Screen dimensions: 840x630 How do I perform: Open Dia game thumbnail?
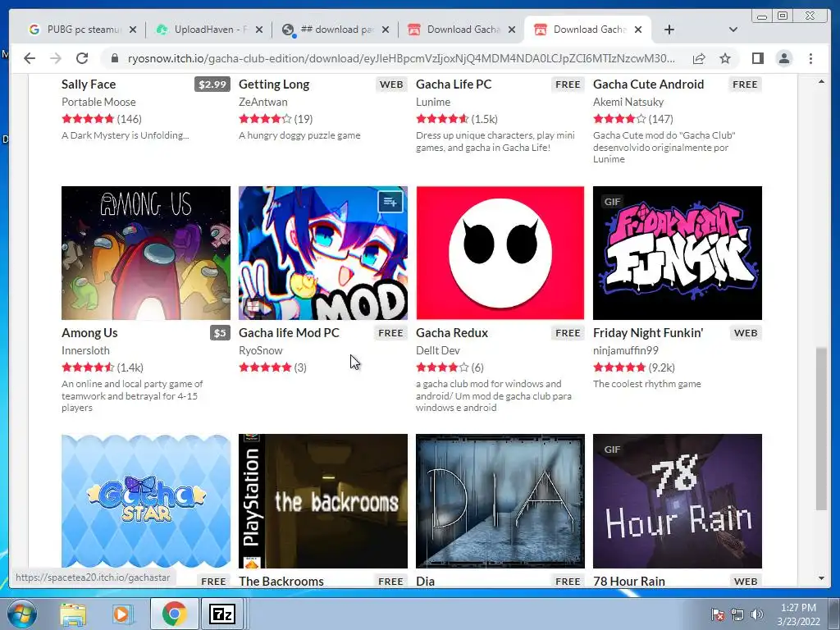(x=500, y=501)
